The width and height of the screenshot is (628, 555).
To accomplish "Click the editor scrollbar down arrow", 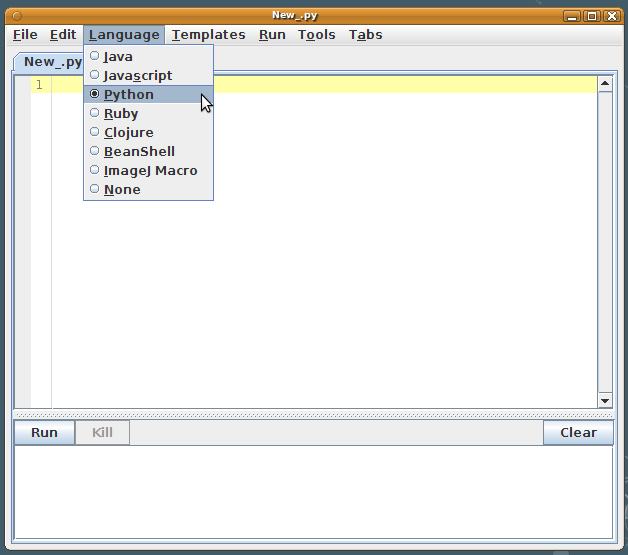I will (604, 400).
